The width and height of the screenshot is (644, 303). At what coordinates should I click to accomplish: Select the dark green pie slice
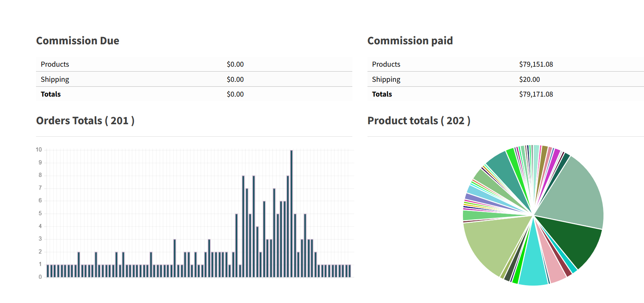point(572,239)
